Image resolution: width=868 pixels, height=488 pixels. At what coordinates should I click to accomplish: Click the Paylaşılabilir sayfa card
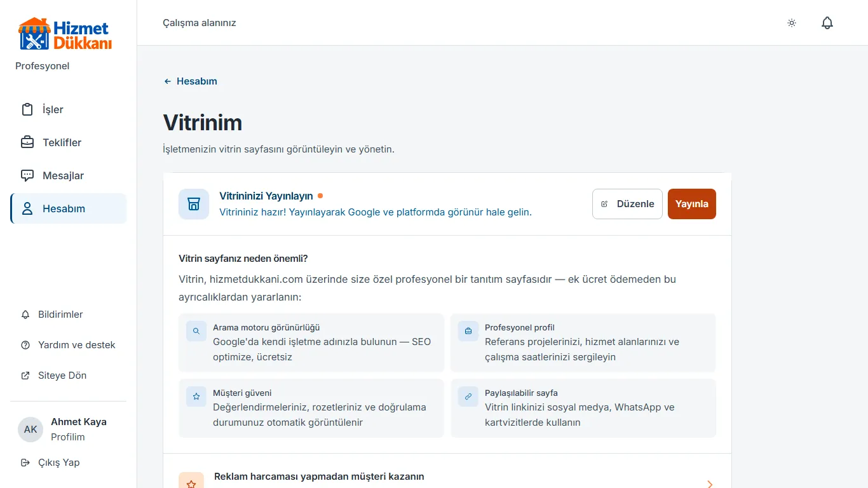coord(583,408)
